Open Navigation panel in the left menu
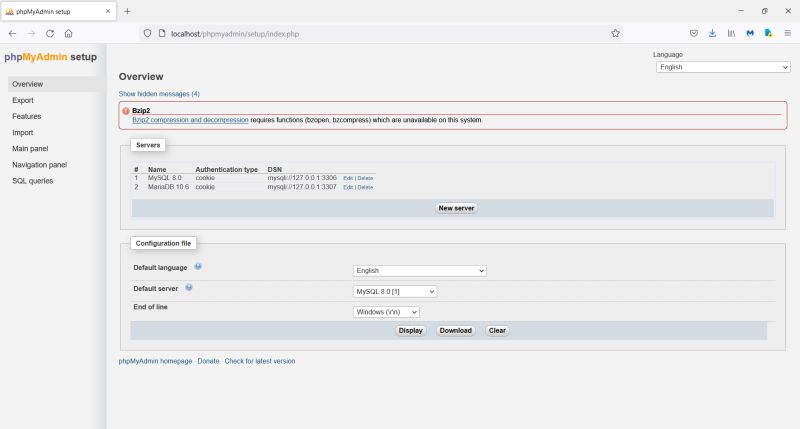 [x=39, y=165]
